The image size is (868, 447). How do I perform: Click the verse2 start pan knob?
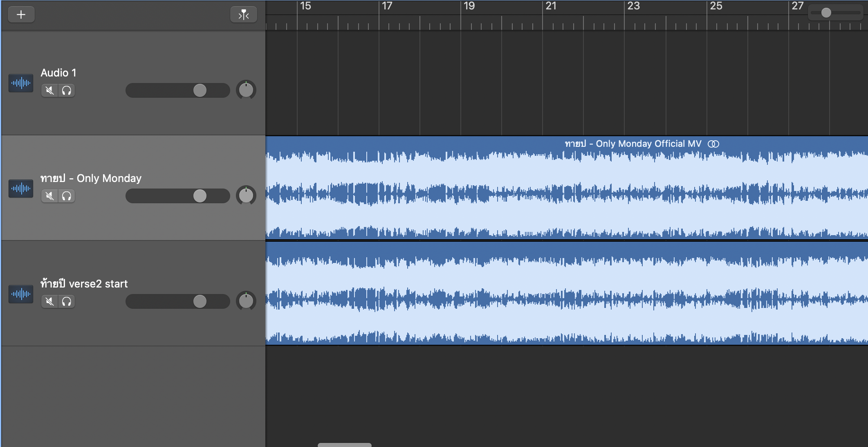(246, 301)
